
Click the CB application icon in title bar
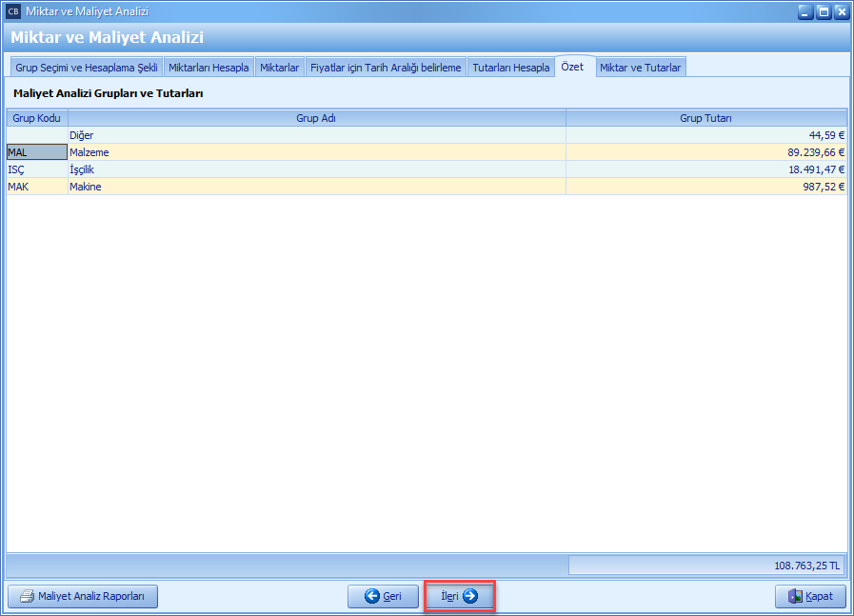click(13, 11)
